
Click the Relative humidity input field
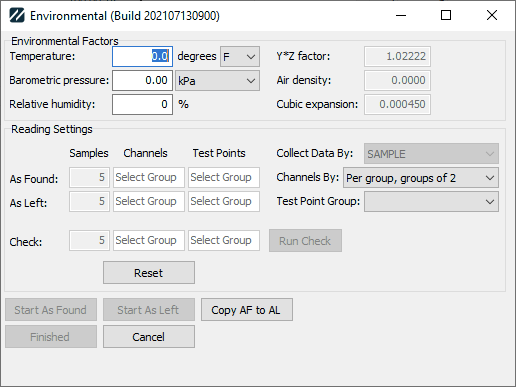pyautogui.click(x=142, y=104)
